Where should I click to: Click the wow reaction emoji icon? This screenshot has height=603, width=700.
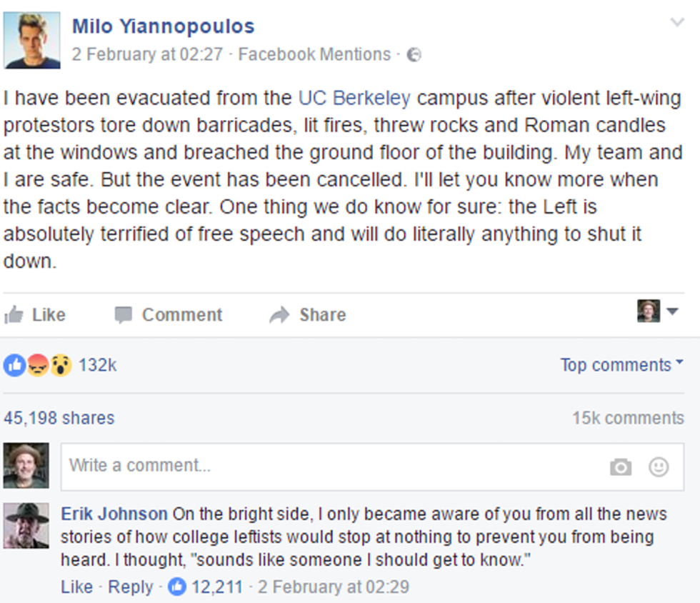tap(61, 365)
